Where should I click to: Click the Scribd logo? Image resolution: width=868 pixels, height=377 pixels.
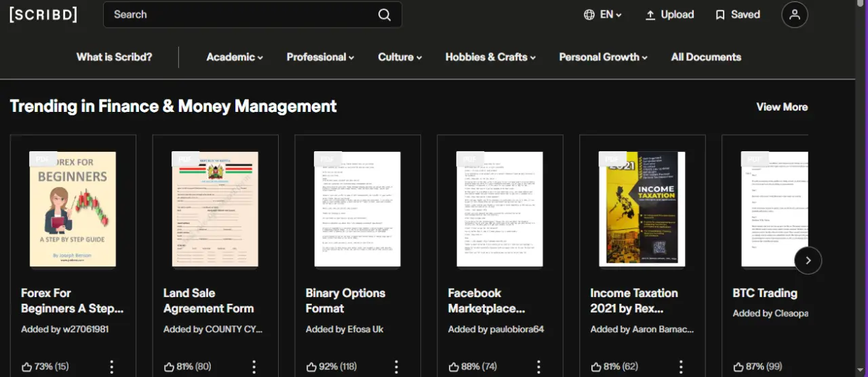point(43,14)
